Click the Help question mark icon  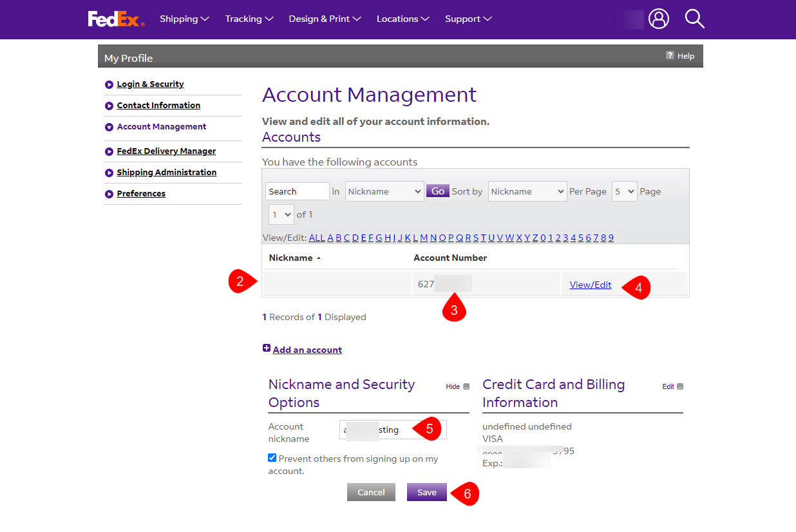(670, 56)
